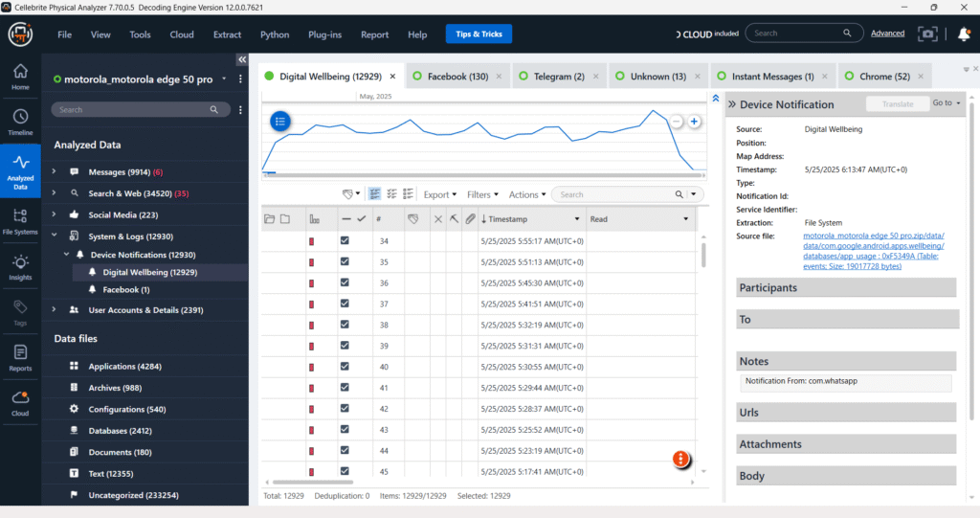
Task: Collapse the System & Logs tree node
Action: point(54,236)
